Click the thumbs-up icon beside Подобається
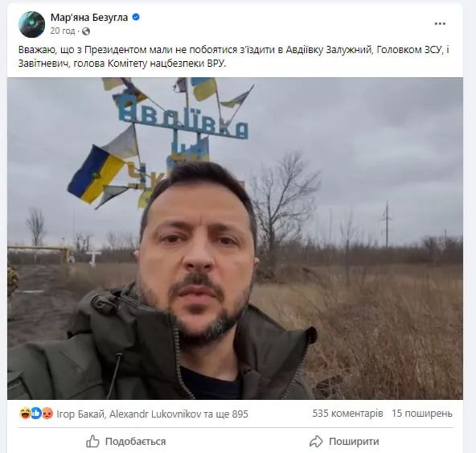This screenshot has width=476, height=453. 92,441
